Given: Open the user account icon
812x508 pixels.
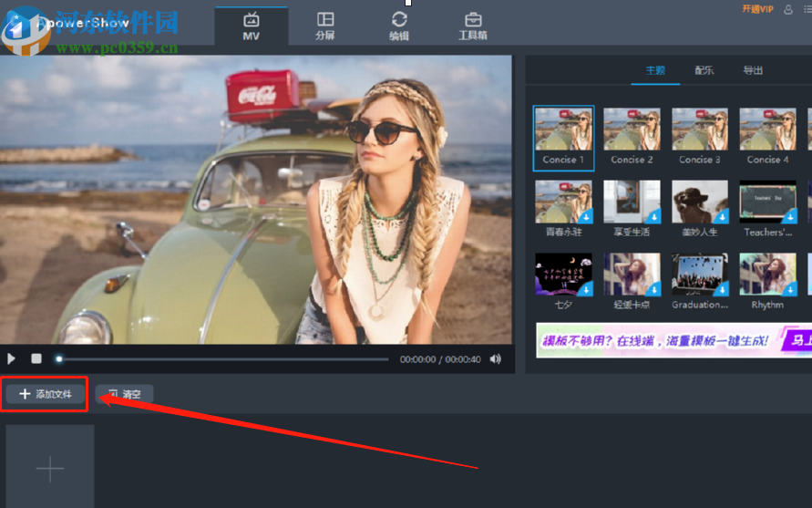Looking at the screenshot, I should click(x=787, y=9).
